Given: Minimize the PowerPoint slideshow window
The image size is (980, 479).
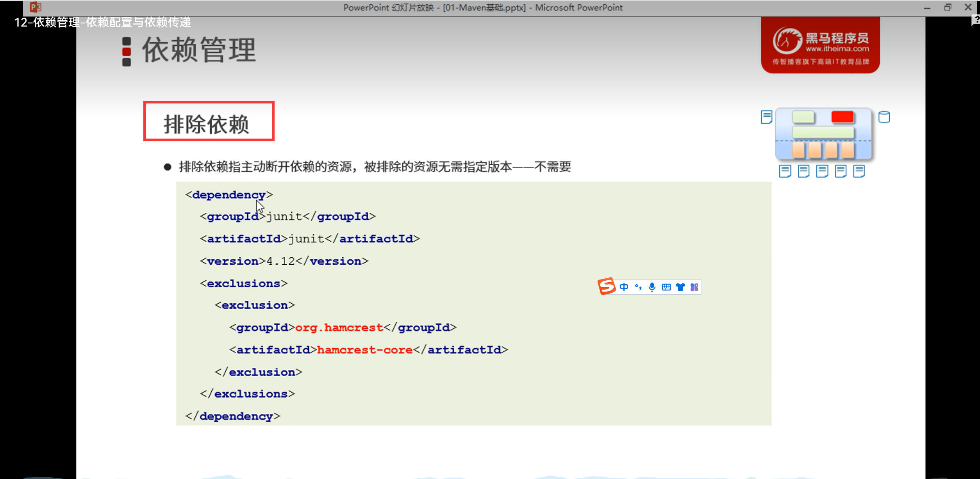Looking at the screenshot, I should [927, 7].
